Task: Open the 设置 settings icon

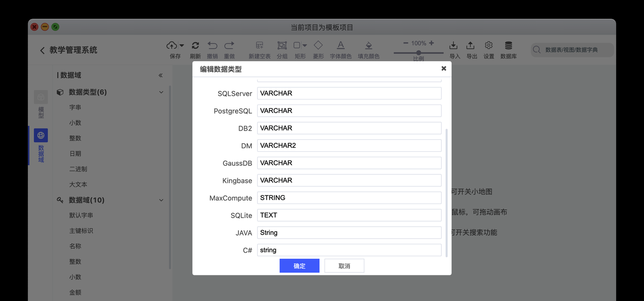Action: [x=489, y=45]
